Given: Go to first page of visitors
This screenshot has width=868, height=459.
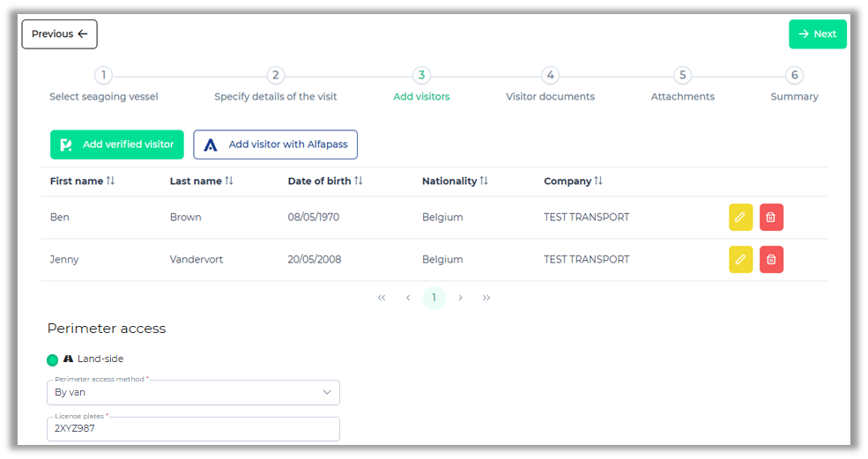Looking at the screenshot, I should [x=382, y=299].
